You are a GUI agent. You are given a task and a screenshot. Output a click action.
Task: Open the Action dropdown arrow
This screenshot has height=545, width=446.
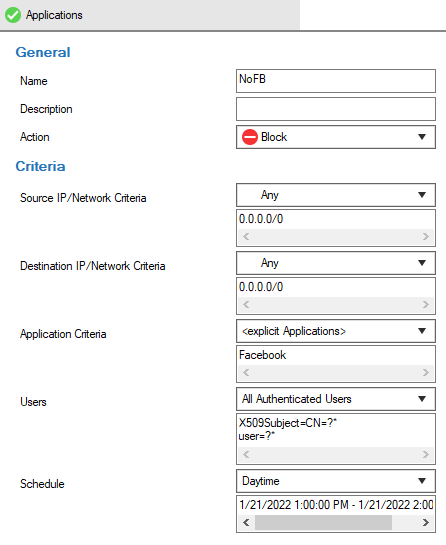point(422,137)
